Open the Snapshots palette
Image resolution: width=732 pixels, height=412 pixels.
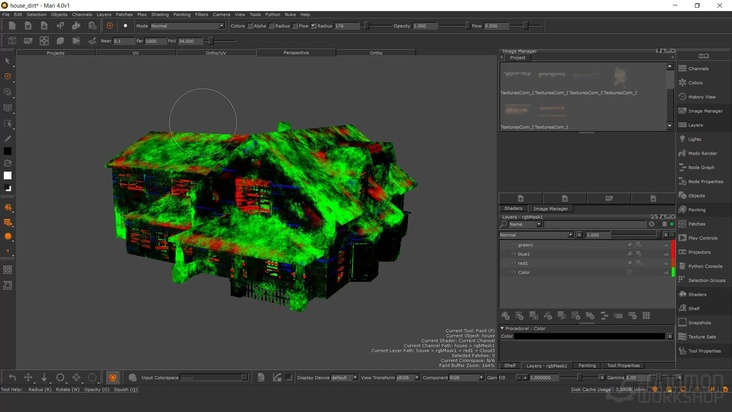coord(699,322)
